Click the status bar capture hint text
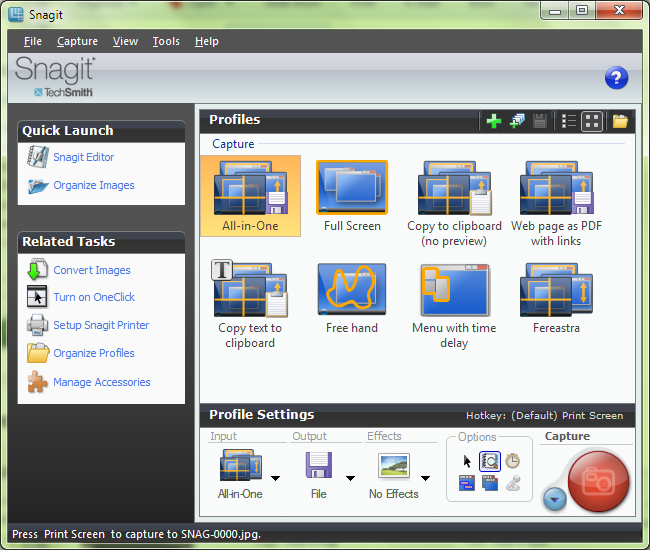Image resolution: width=650 pixels, height=550 pixels. pyautogui.click(x=136, y=534)
